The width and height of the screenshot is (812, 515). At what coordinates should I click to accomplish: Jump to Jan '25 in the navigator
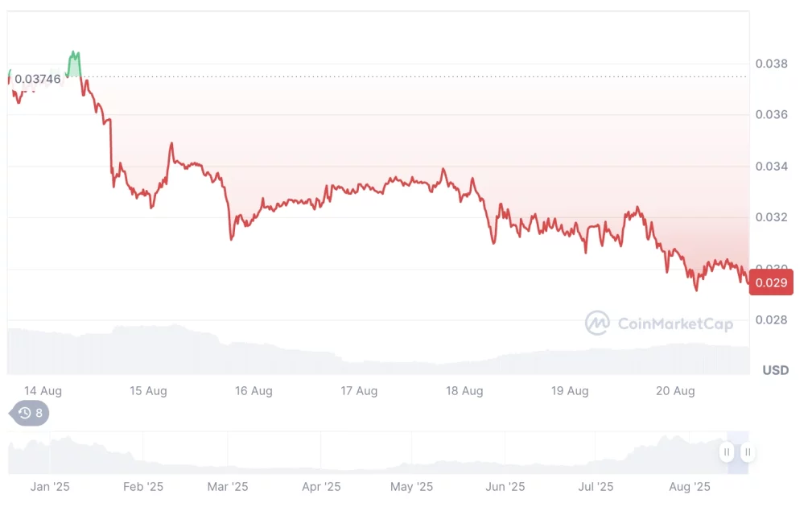(49, 487)
